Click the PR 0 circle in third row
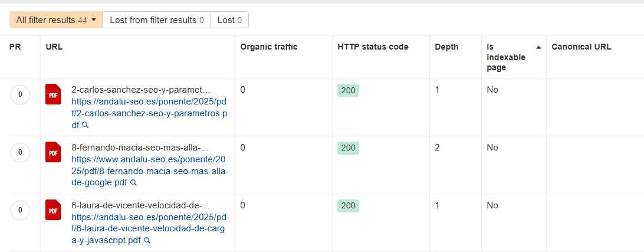 (20, 210)
